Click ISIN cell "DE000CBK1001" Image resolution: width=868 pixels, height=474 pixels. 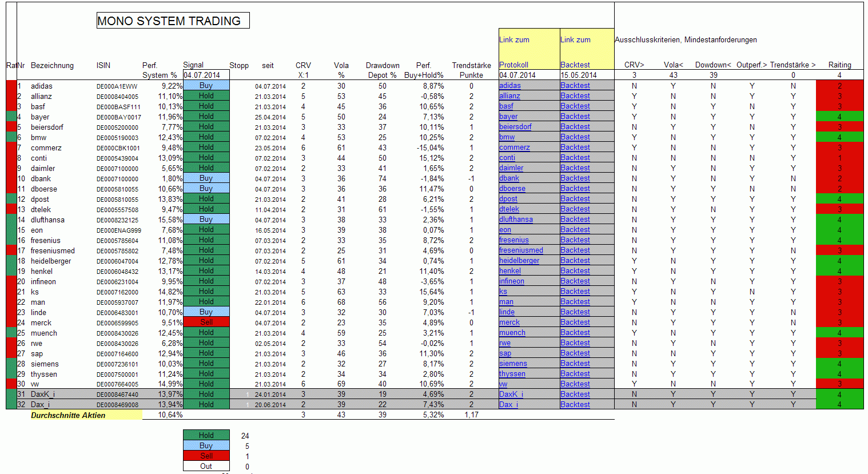coord(118,148)
